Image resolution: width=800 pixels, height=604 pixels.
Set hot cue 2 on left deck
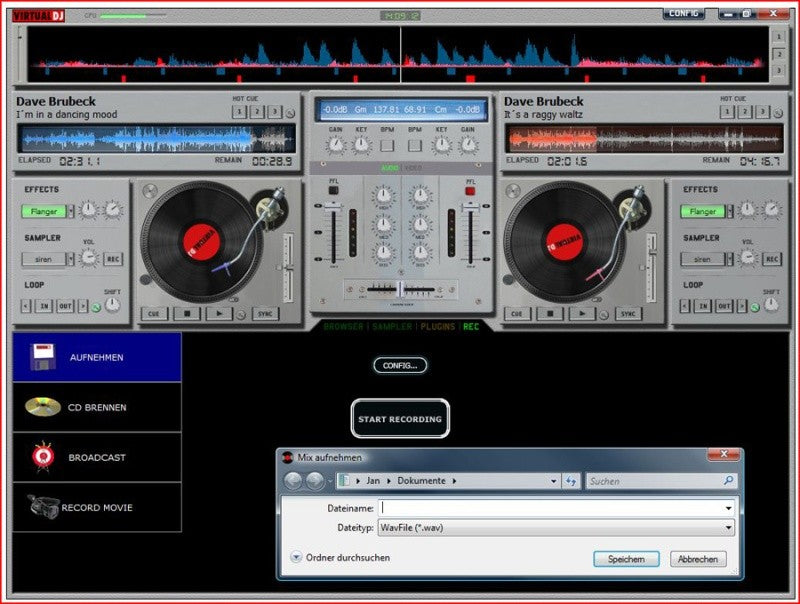pyautogui.click(x=257, y=112)
